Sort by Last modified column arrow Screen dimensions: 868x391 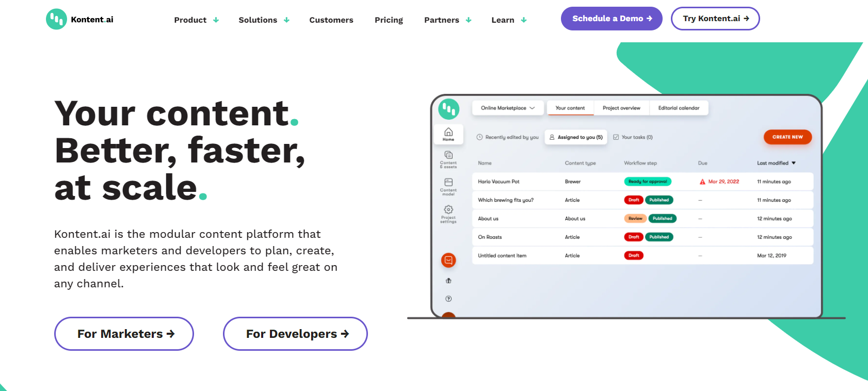(794, 163)
